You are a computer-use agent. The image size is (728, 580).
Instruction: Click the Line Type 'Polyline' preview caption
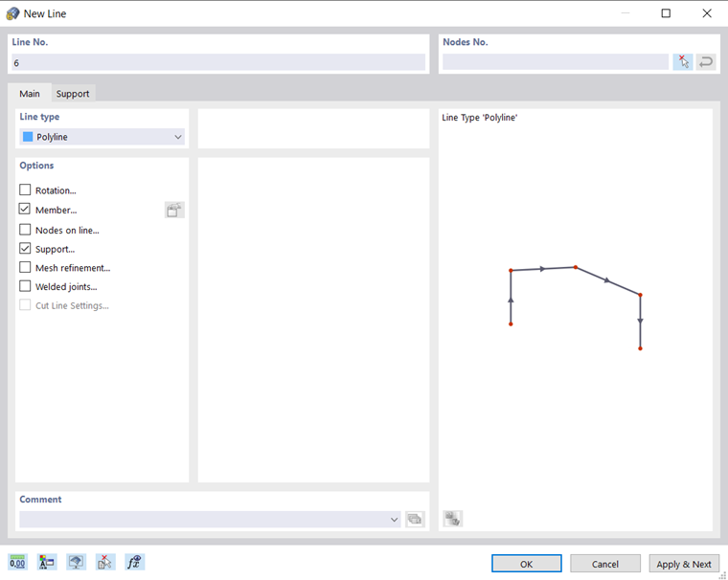point(480,118)
